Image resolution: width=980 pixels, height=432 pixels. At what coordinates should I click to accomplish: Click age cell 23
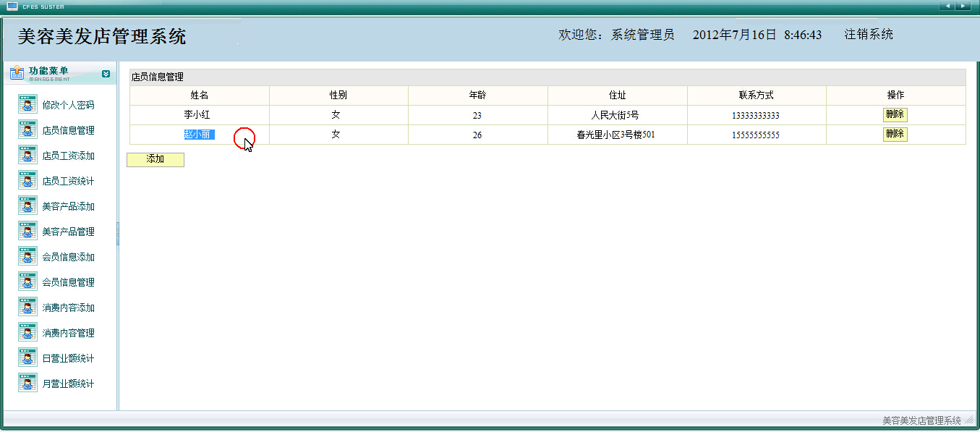(x=477, y=115)
